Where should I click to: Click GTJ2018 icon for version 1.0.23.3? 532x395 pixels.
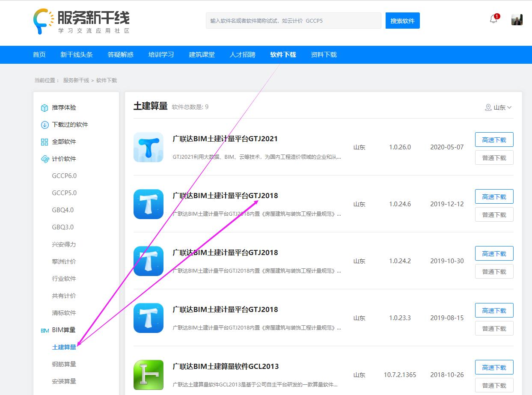[x=149, y=318]
